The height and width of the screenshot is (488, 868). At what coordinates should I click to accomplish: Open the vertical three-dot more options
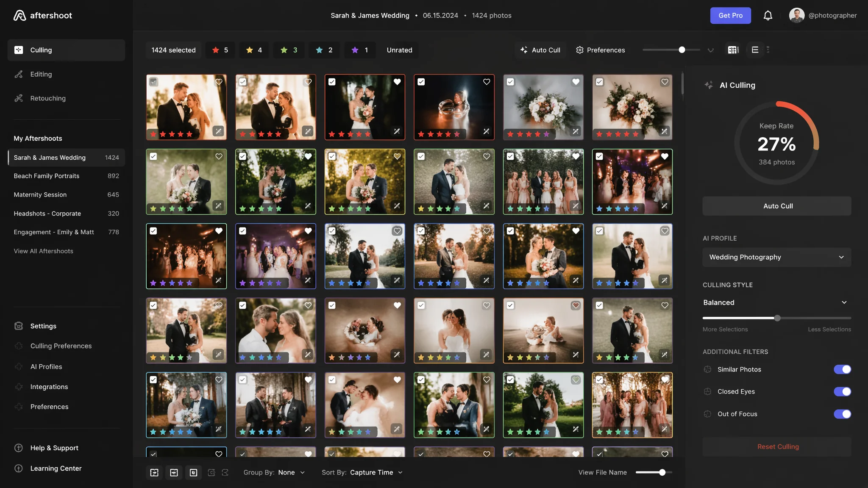[768, 50]
